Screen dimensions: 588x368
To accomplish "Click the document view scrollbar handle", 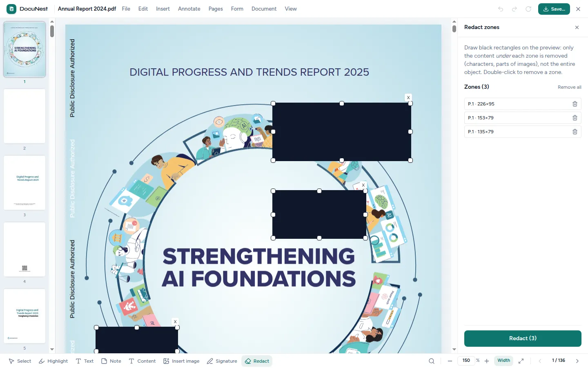I will click(x=454, y=29).
